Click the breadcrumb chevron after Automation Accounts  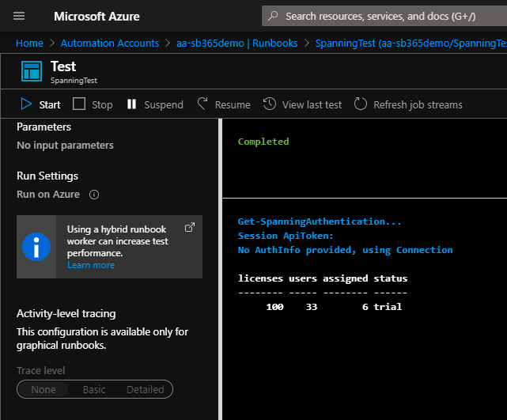168,43
